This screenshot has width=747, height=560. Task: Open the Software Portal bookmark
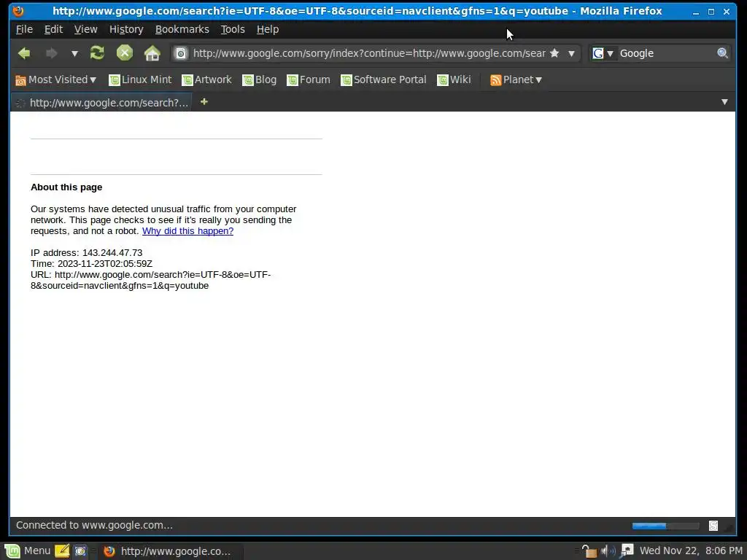tap(384, 79)
